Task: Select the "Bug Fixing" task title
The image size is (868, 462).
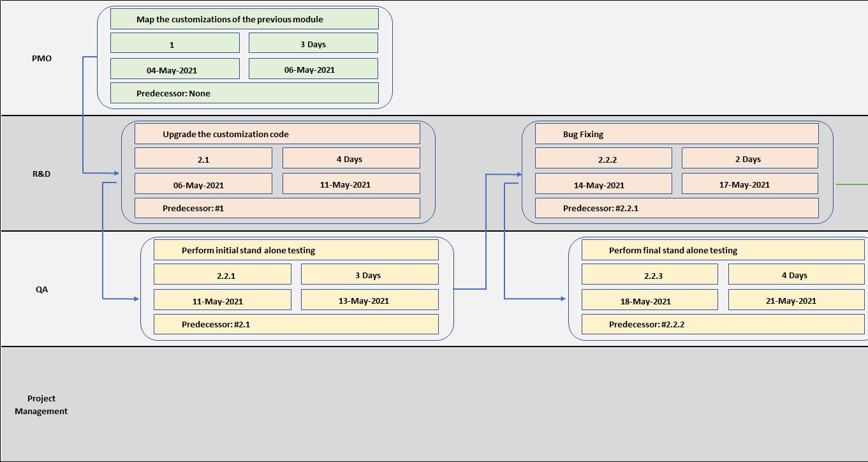Action: tap(676, 134)
